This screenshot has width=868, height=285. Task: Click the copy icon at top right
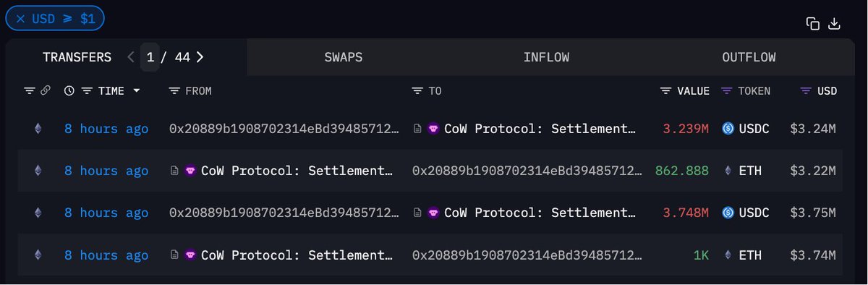813,24
